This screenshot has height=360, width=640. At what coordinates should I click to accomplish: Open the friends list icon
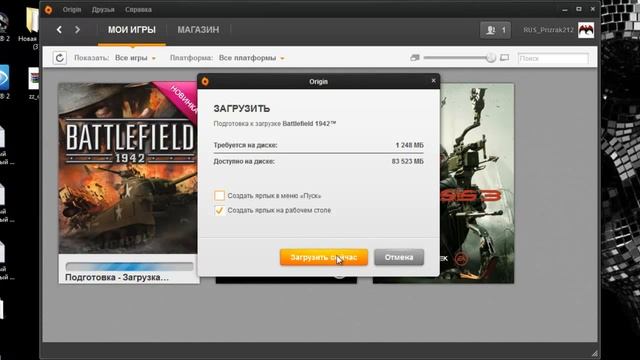pyautogui.click(x=495, y=30)
